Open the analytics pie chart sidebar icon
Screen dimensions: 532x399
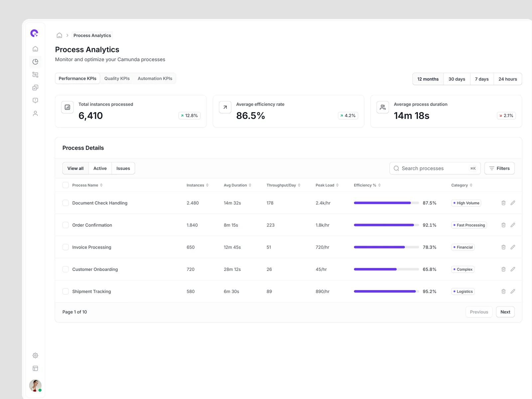click(35, 62)
